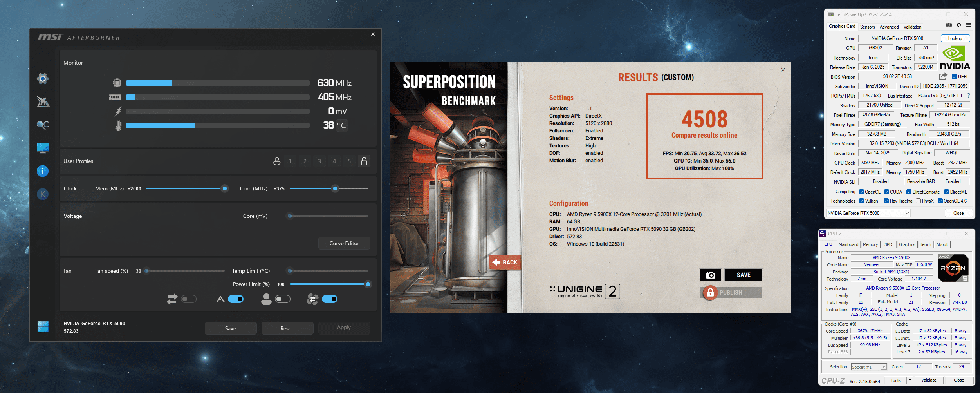Screen dimensions: 980x393
Task: Open GPU-Z hamburger menu
Action: point(969,25)
